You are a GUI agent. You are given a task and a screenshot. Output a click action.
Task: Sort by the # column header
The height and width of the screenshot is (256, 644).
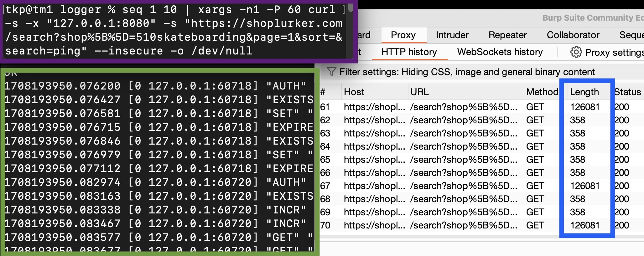click(x=323, y=92)
